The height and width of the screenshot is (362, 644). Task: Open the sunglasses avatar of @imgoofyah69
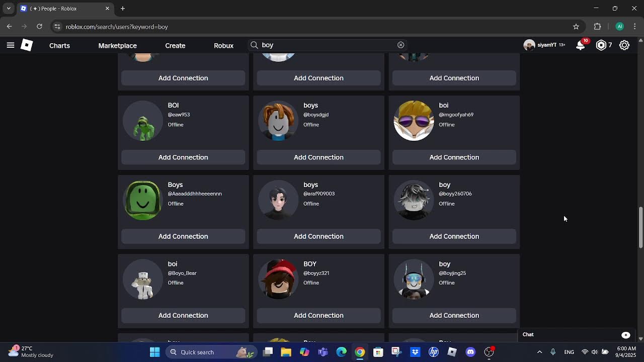click(x=414, y=121)
